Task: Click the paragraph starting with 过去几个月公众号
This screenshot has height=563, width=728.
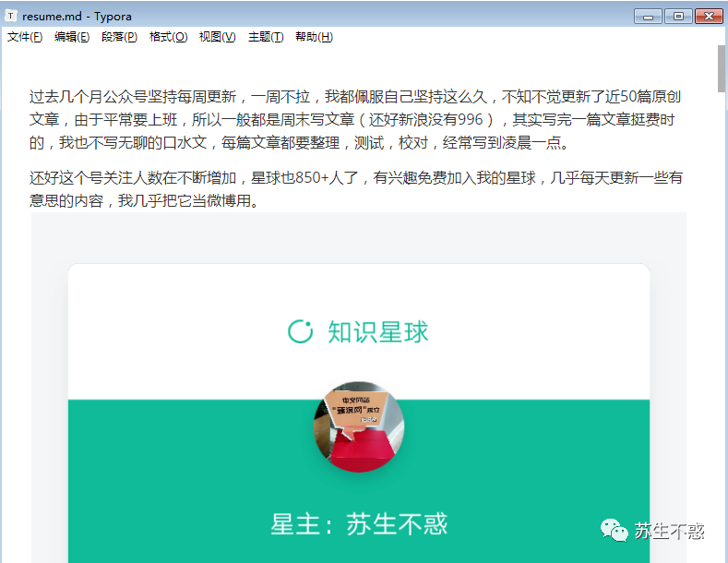Action: (355, 119)
